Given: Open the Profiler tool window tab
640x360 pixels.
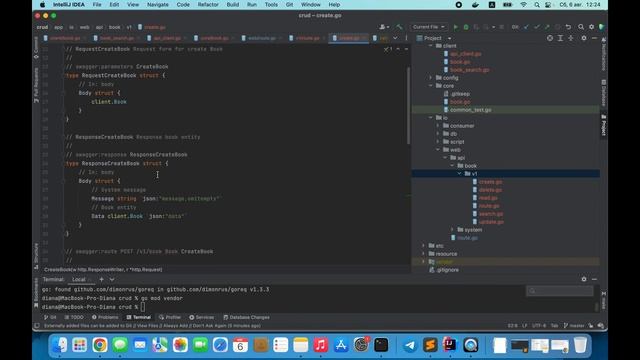Looking at the screenshot, I should (x=170, y=317).
